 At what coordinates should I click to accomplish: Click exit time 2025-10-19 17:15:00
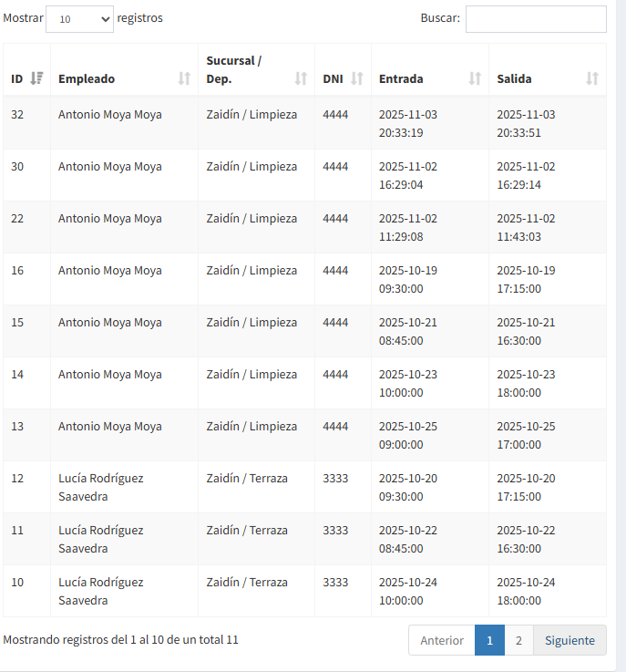pyautogui.click(x=525, y=279)
